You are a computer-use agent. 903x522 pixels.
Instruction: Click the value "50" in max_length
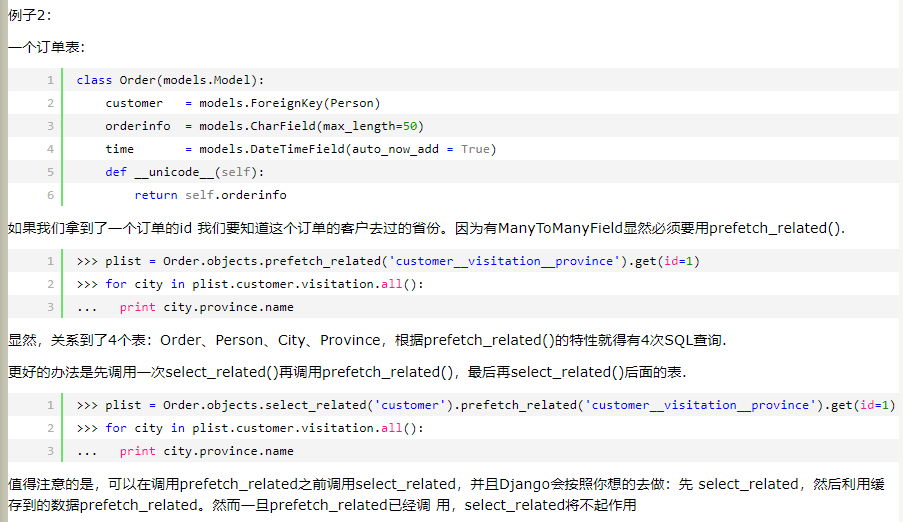pos(409,126)
